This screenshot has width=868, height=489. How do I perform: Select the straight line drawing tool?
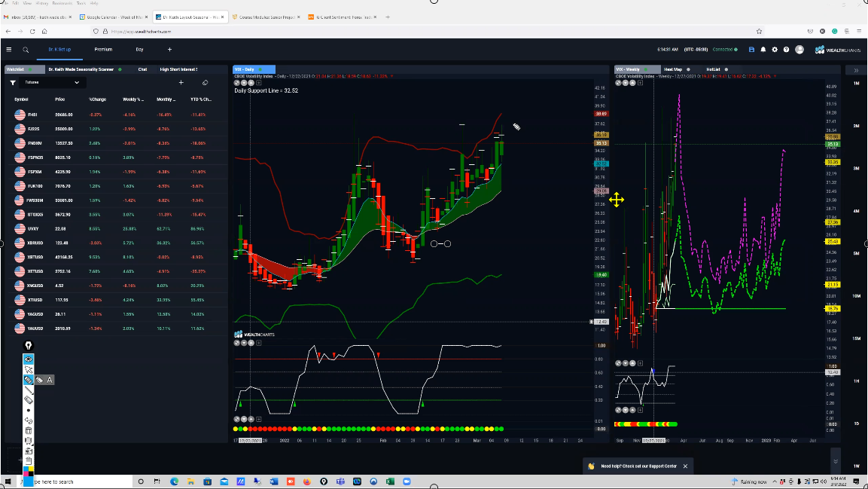29,390
